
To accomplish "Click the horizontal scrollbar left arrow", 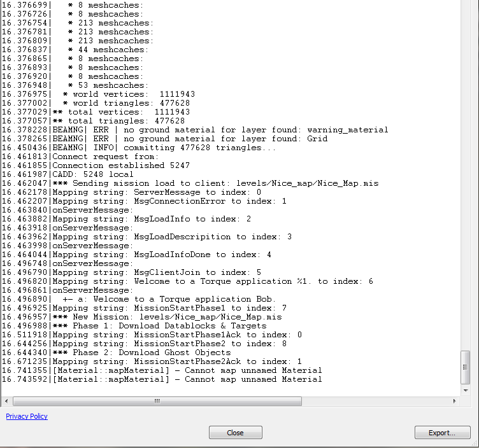I will coord(6,401).
